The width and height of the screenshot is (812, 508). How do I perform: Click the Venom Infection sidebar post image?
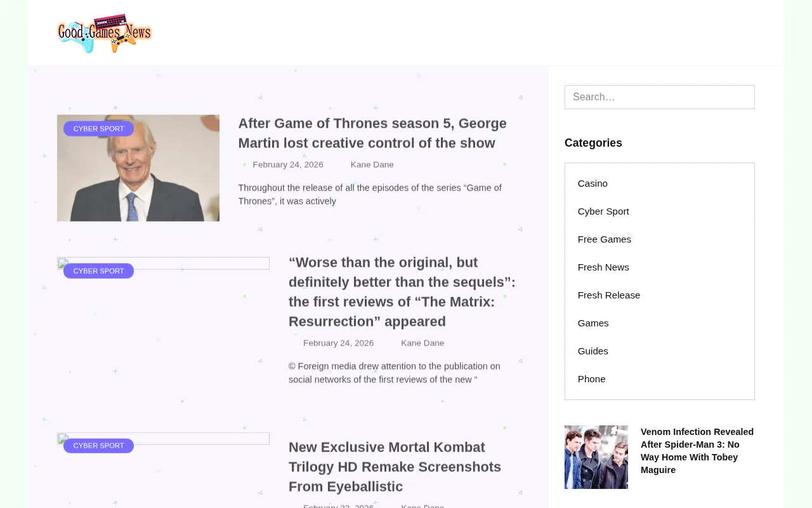[596, 457]
